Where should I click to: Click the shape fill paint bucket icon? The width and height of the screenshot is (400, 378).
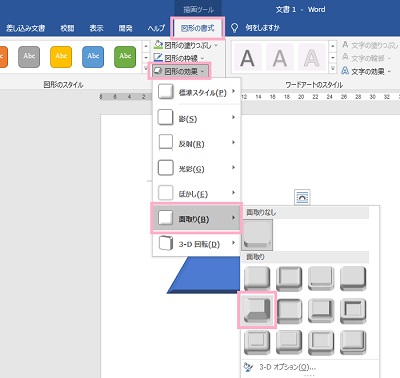pos(158,45)
